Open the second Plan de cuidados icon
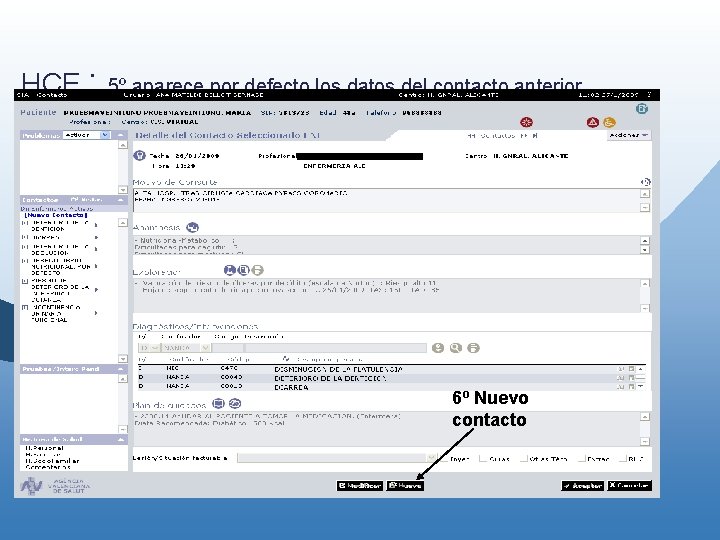Image resolution: width=720 pixels, height=540 pixels. click(235, 404)
